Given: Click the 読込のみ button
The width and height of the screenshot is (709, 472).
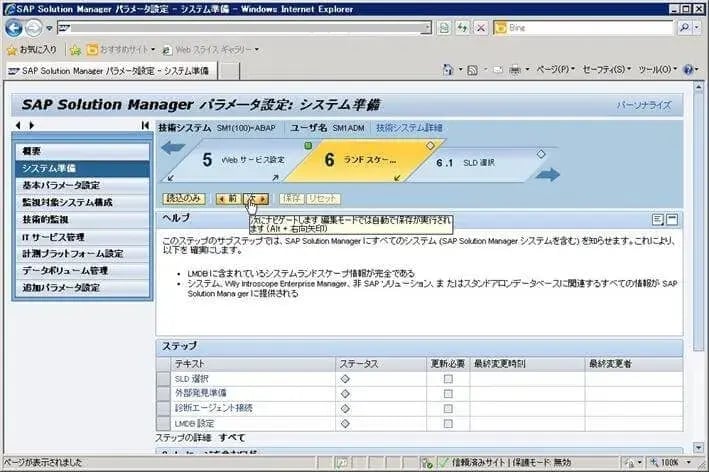Looking at the screenshot, I should 184,199.
